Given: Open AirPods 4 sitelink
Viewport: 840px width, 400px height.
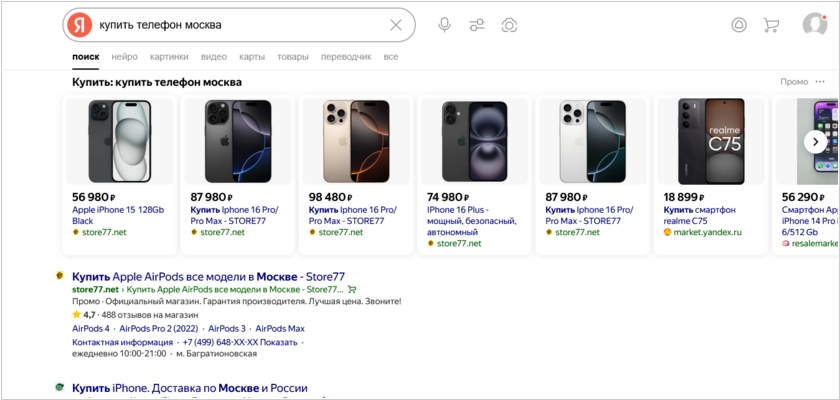Looking at the screenshot, I should [91, 329].
